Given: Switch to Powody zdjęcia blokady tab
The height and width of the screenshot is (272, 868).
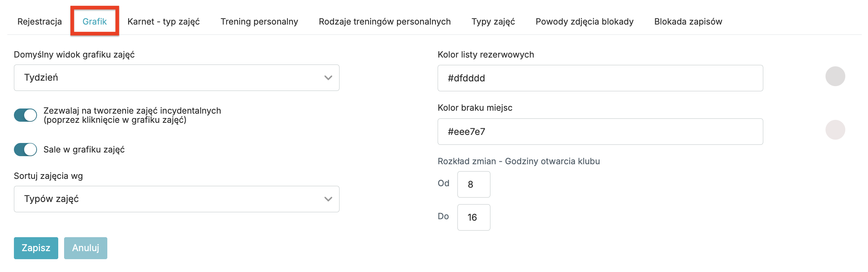Looking at the screenshot, I should coord(584,22).
